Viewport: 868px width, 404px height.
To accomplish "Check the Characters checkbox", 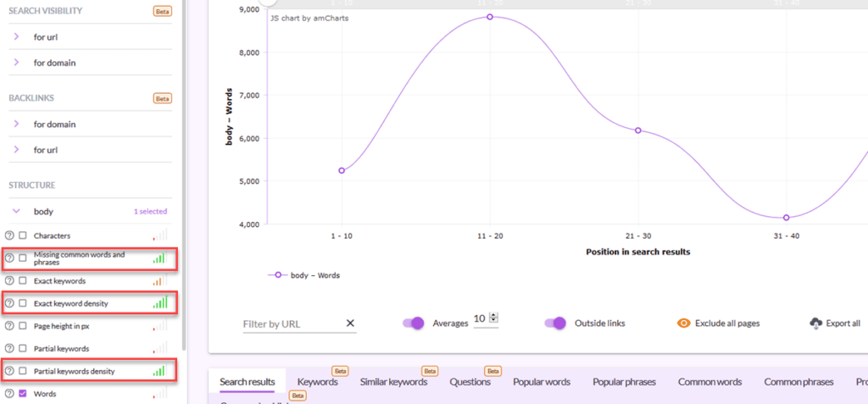I will pos(23,235).
